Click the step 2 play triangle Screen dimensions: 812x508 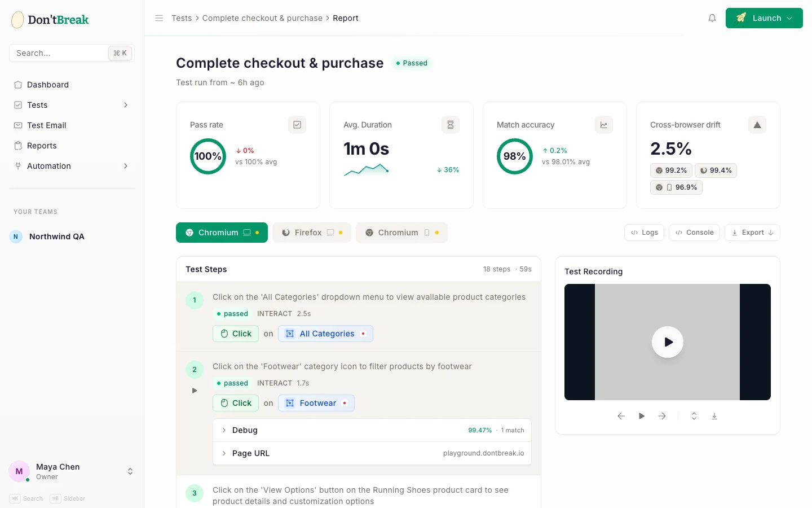point(195,391)
